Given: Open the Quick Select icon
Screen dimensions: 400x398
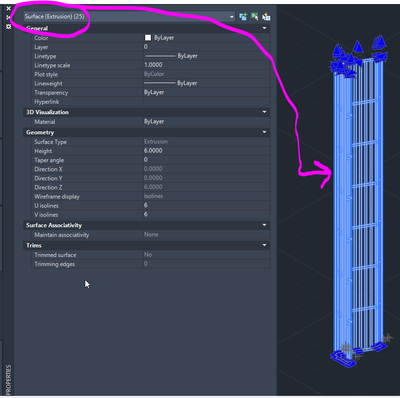Looking at the screenshot, I should [266, 17].
